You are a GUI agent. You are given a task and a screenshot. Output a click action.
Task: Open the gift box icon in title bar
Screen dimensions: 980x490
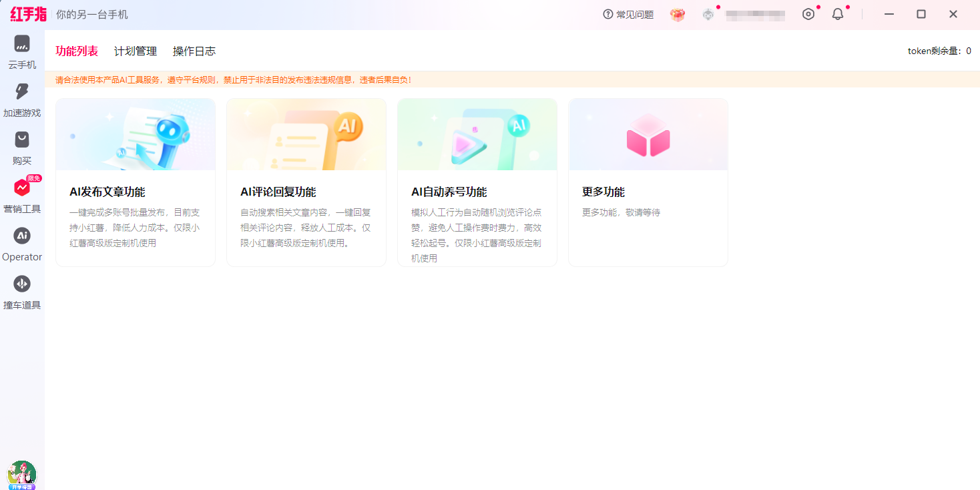click(x=678, y=15)
